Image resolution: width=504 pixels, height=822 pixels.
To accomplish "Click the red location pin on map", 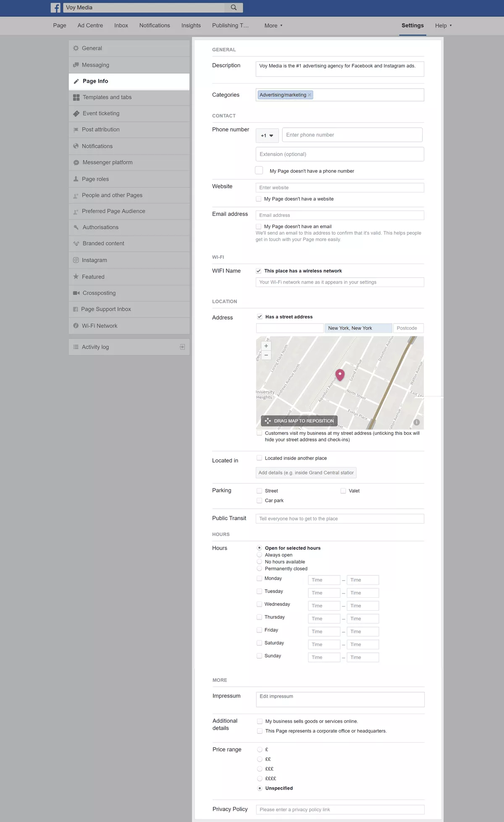I will click(340, 374).
